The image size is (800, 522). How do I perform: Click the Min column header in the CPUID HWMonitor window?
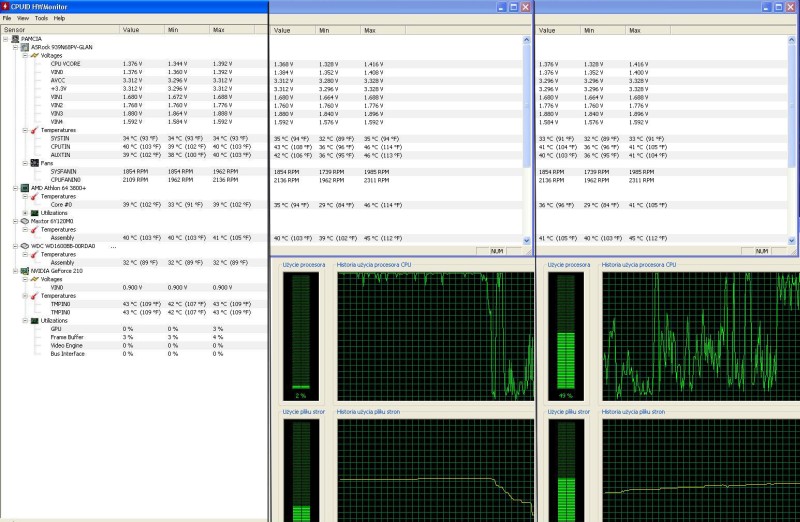coord(187,30)
